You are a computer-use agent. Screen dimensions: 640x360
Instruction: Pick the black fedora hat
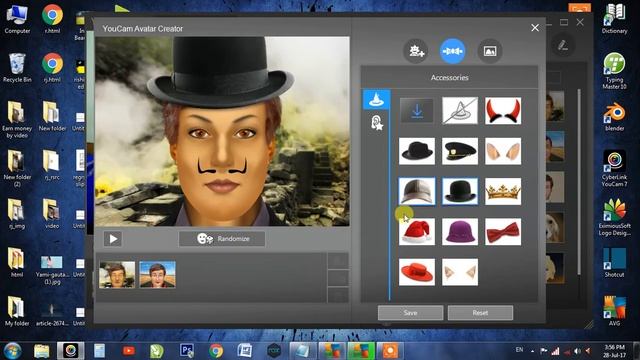click(x=417, y=151)
